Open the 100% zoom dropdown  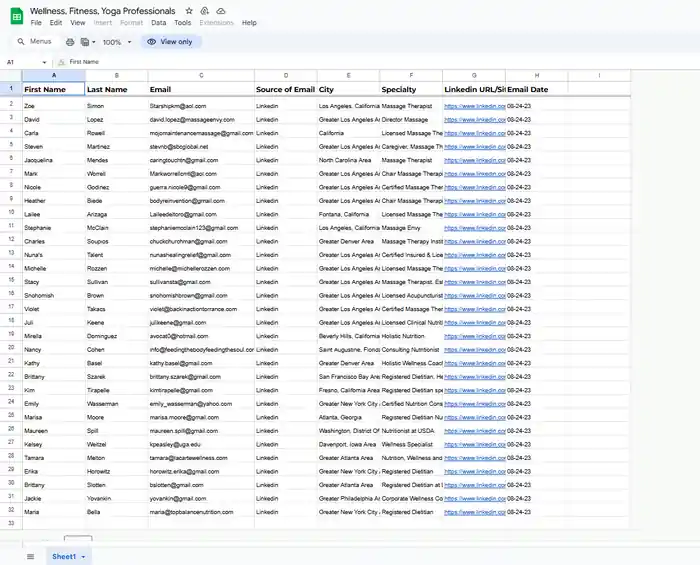[x=117, y=42]
